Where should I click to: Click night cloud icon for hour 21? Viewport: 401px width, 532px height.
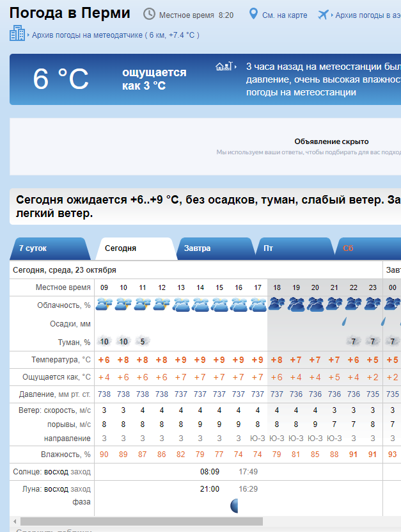[334, 304]
